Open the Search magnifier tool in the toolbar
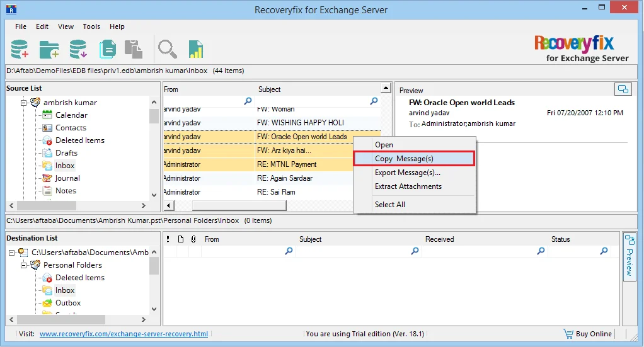The width and height of the screenshot is (644, 347). (x=167, y=49)
